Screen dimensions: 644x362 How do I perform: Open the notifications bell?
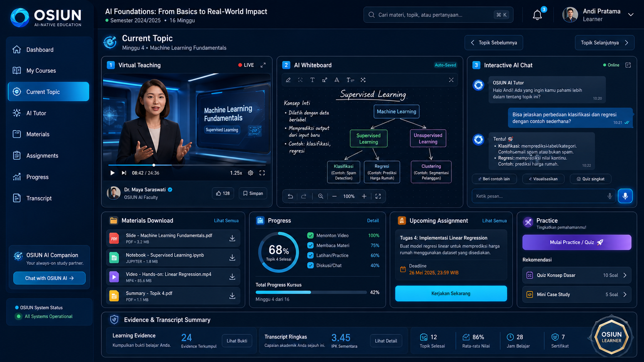coord(537,15)
